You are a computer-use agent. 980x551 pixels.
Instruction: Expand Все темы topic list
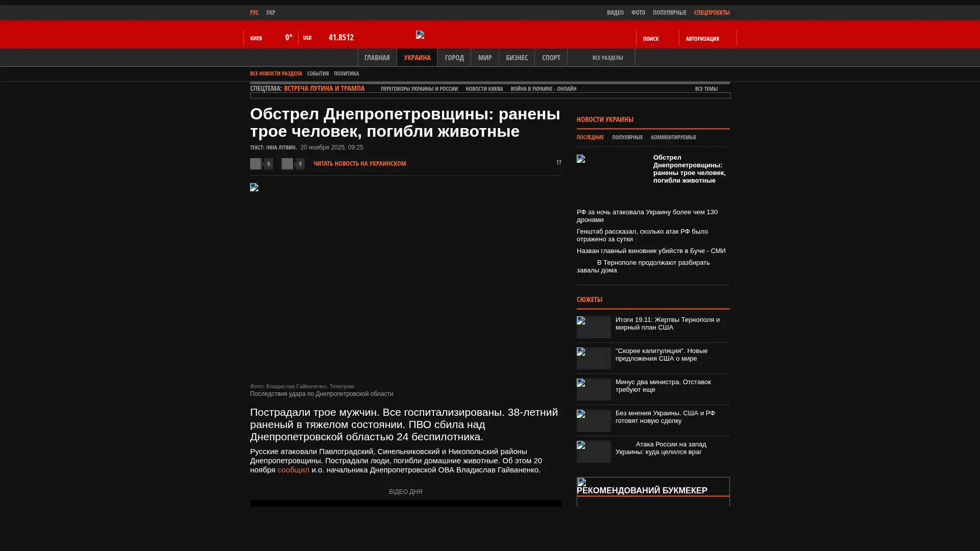point(706,89)
